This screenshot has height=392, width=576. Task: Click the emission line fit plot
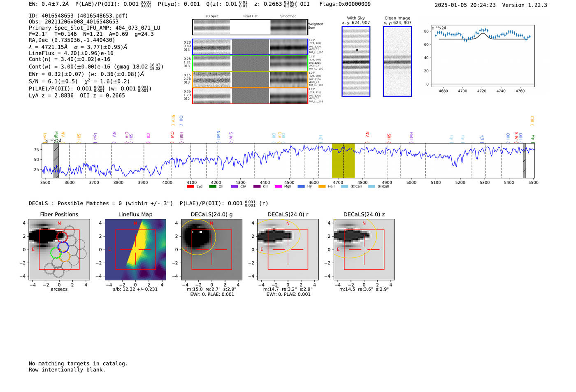point(483,56)
